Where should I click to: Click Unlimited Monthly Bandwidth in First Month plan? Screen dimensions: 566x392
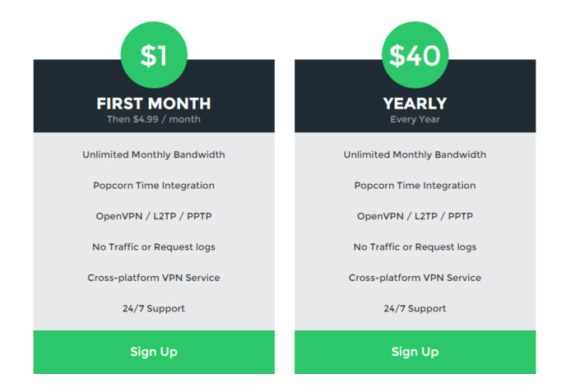(x=154, y=154)
